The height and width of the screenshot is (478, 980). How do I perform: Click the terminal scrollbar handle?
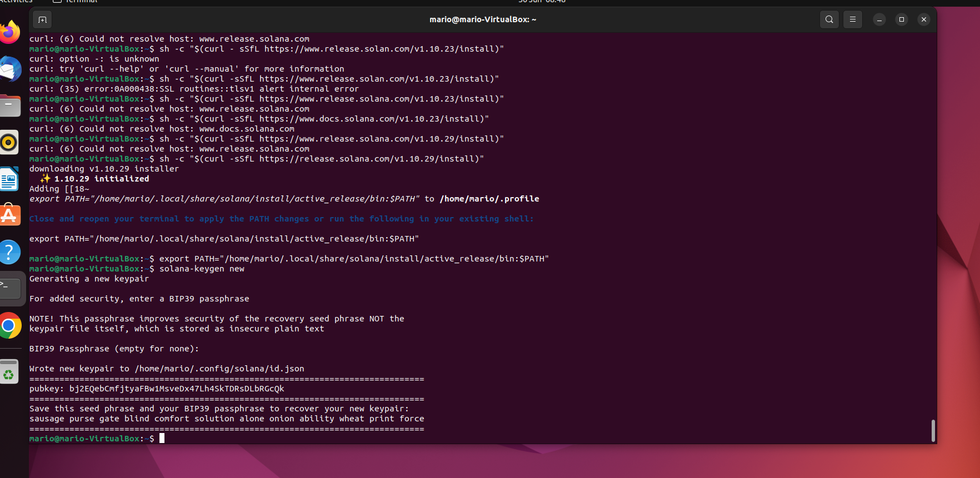pyautogui.click(x=933, y=431)
